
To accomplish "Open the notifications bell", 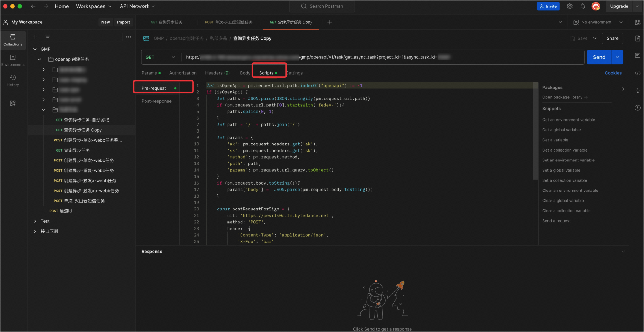I will click(582, 6).
